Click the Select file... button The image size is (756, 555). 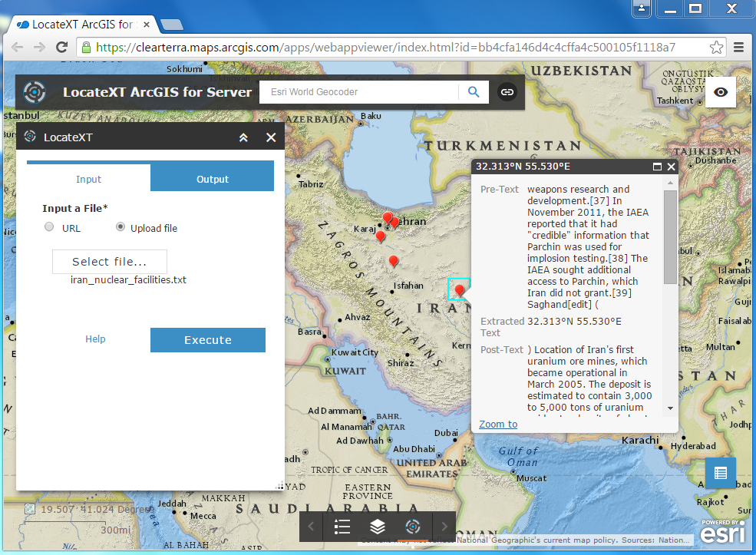pyautogui.click(x=110, y=262)
